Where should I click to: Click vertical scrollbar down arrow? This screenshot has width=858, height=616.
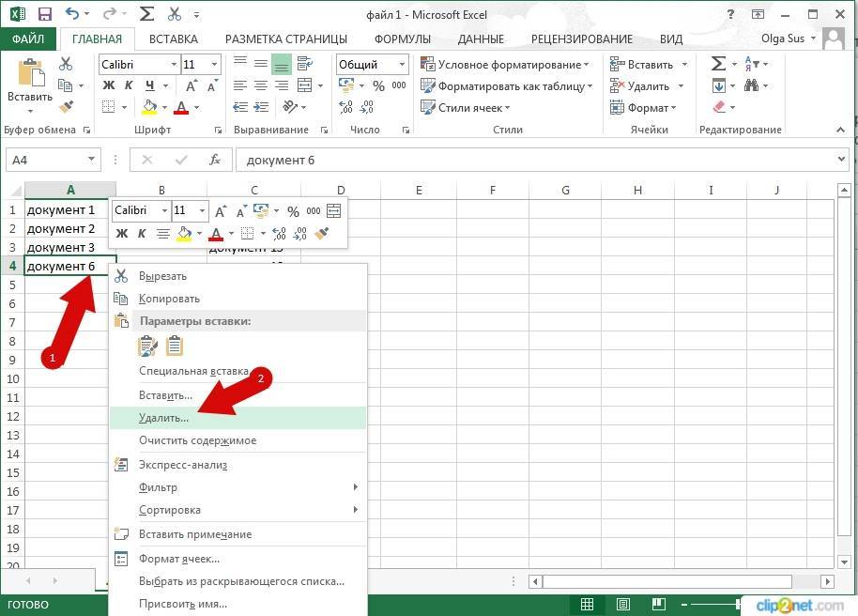tap(844, 562)
